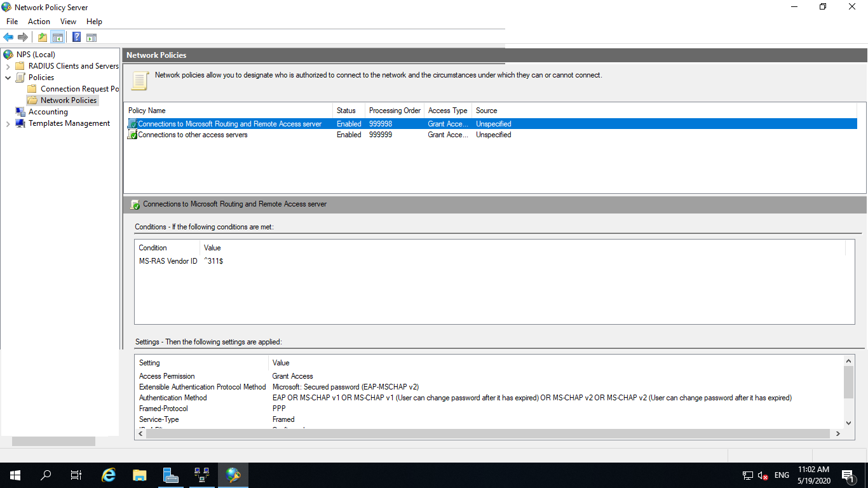868x488 pixels.
Task: Open the clock showing 11:02 AM
Action: click(x=813, y=475)
